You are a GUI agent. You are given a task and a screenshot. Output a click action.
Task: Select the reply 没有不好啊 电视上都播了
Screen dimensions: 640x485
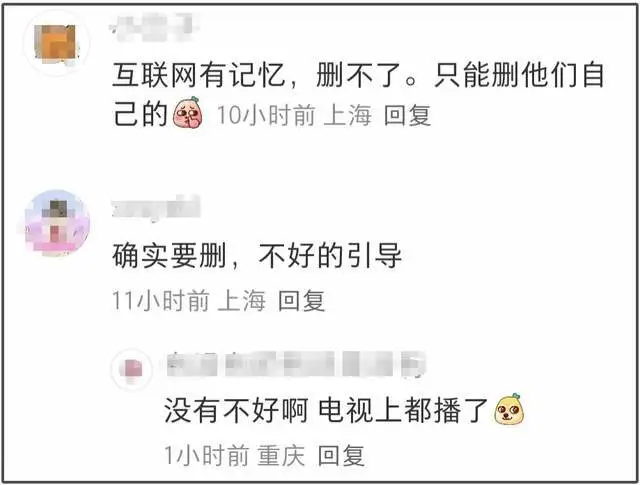(326, 410)
